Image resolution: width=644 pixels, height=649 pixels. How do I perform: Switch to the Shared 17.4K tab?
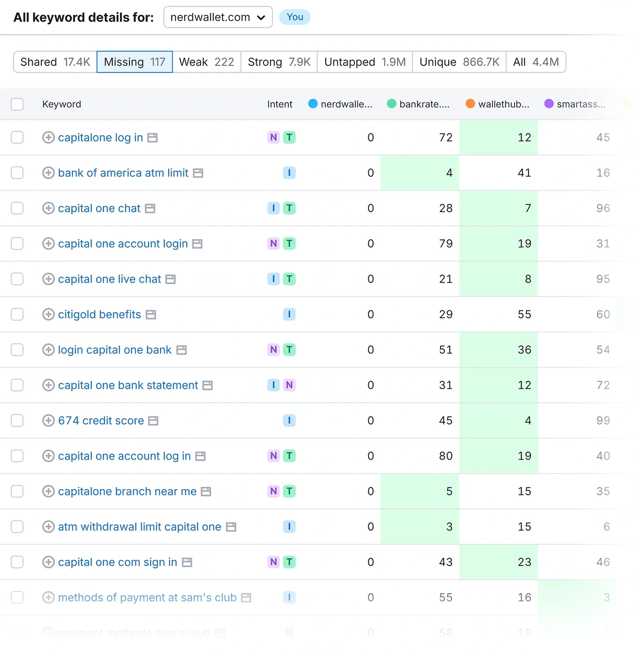point(55,62)
